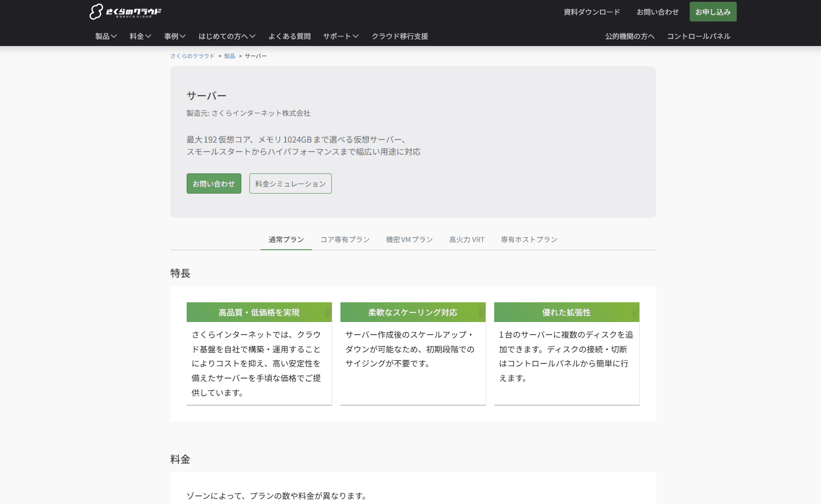821x504 pixels.
Task: Open よくある質問 in the navigation bar
Action: pos(289,36)
